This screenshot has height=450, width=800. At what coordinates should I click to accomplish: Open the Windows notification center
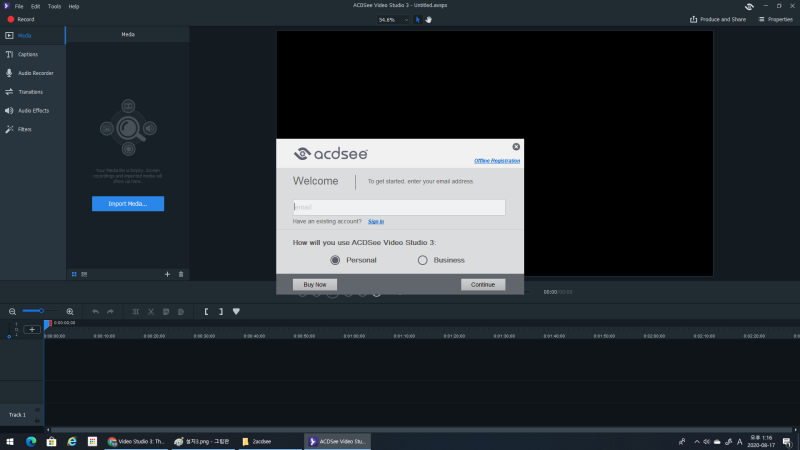[x=787, y=441]
